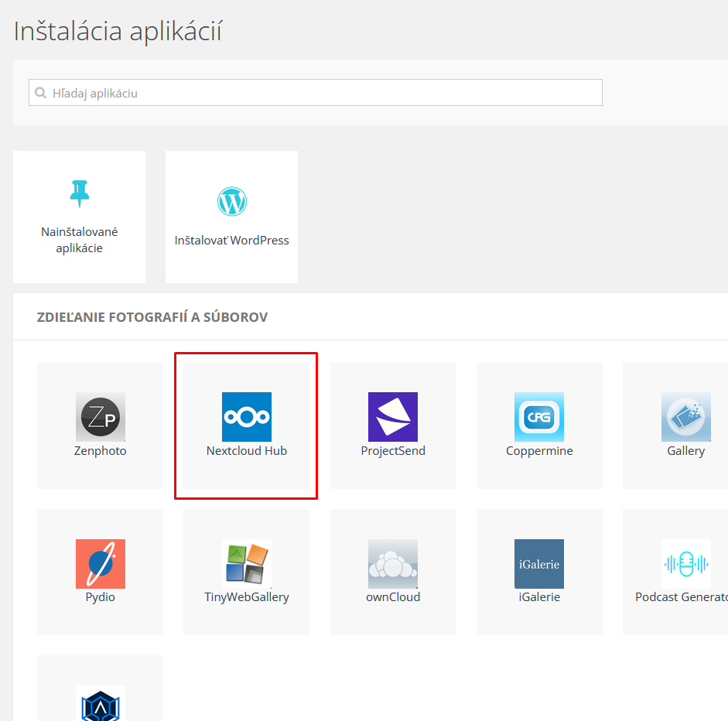Viewport: 728px width, 721px height.
Task: Click the Gallery name label
Action: [685, 451]
